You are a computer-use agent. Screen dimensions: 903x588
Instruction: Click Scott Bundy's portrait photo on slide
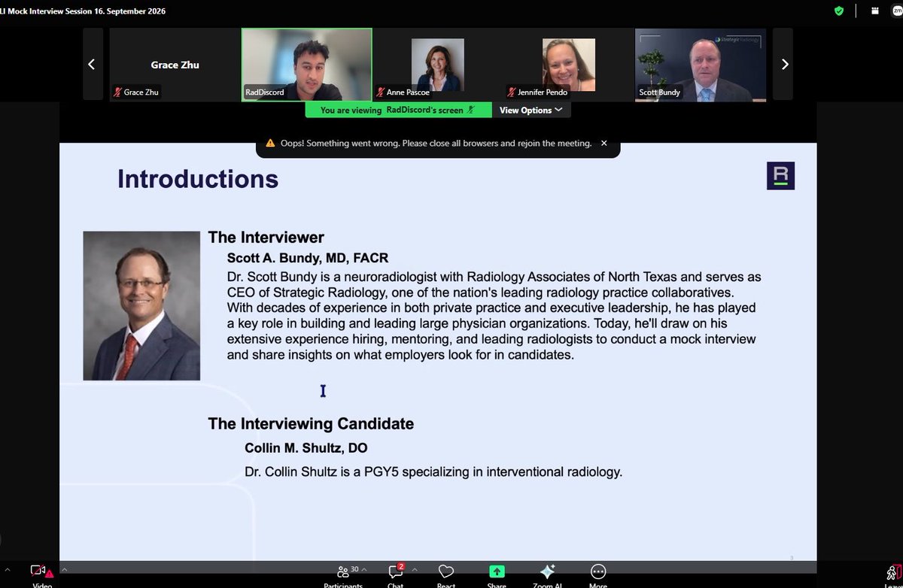[x=141, y=305]
